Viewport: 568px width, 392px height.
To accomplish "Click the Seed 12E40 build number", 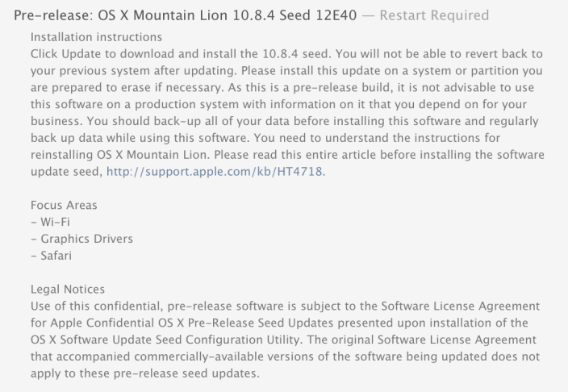I will point(318,15).
